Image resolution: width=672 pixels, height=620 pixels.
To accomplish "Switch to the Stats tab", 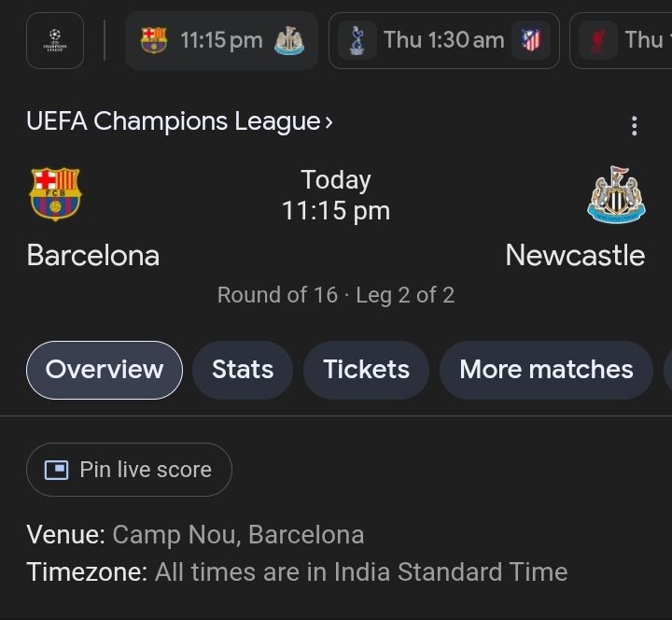I will 243,370.
